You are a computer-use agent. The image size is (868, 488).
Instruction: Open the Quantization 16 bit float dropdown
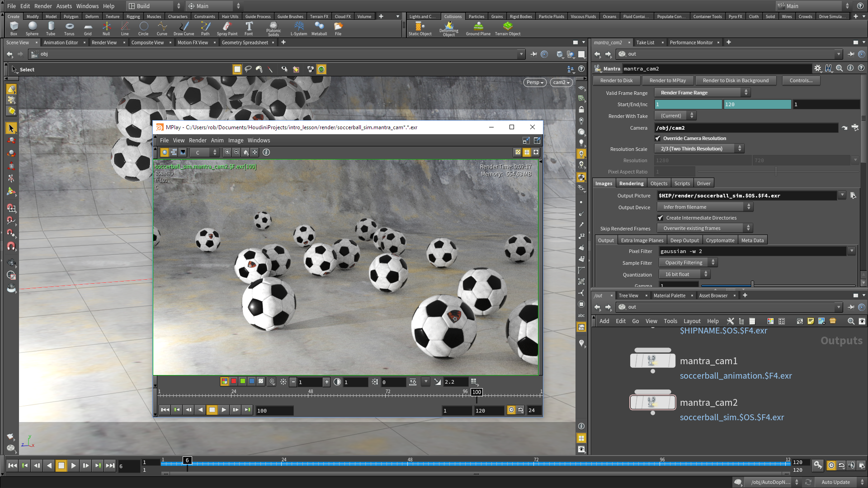coord(684,274)
